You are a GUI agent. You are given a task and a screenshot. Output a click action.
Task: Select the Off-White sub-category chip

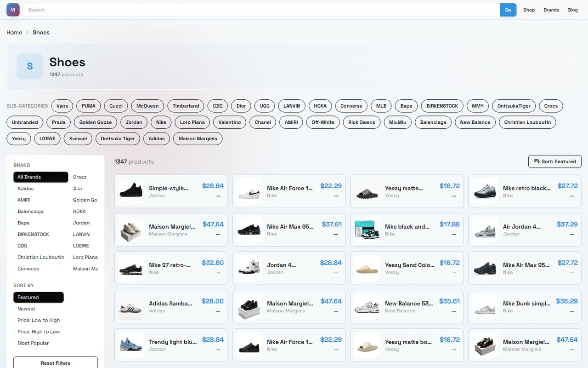pos(323,122)
